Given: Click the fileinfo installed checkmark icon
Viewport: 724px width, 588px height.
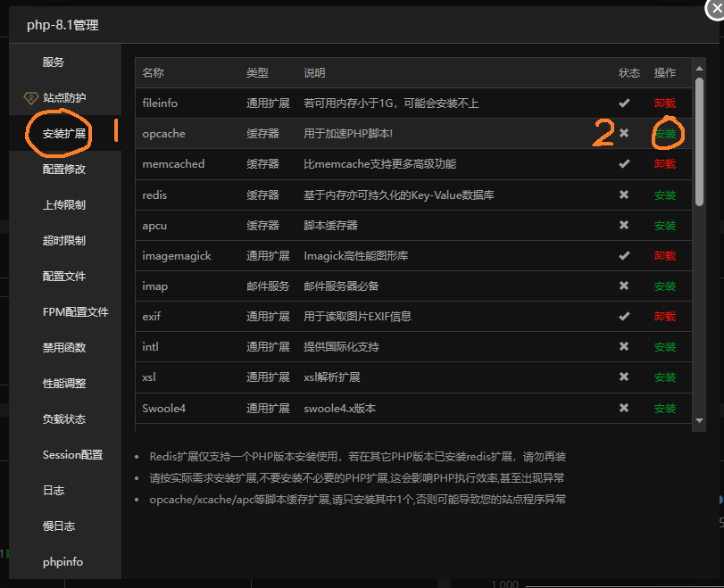Looking at the screenshot, I should click(624, 103).
